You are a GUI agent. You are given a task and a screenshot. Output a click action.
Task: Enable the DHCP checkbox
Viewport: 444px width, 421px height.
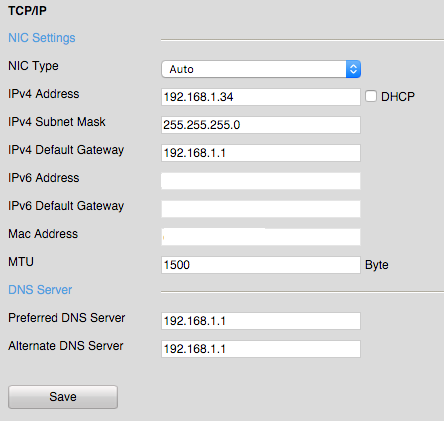click(371, 96)
